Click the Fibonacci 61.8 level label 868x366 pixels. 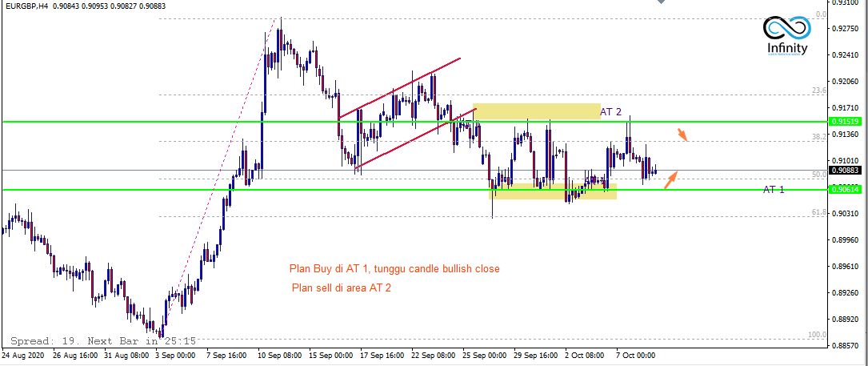[819, 212]
